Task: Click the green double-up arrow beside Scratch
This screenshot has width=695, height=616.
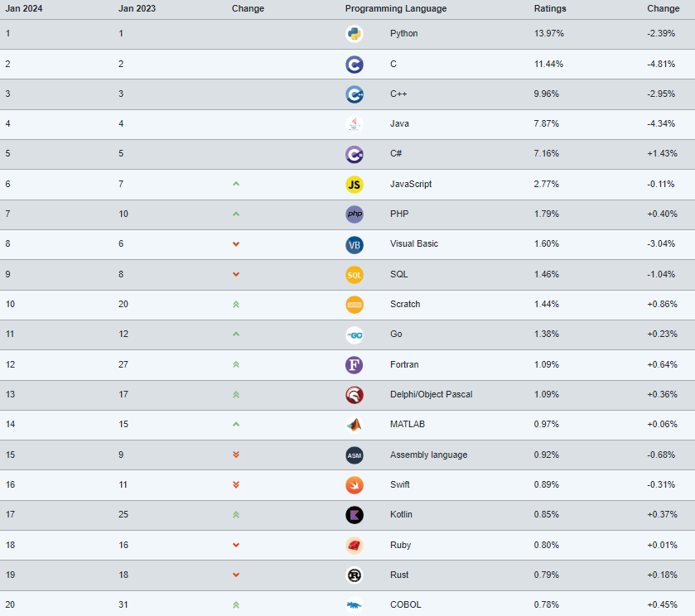Action: click(x=236, y=305)
